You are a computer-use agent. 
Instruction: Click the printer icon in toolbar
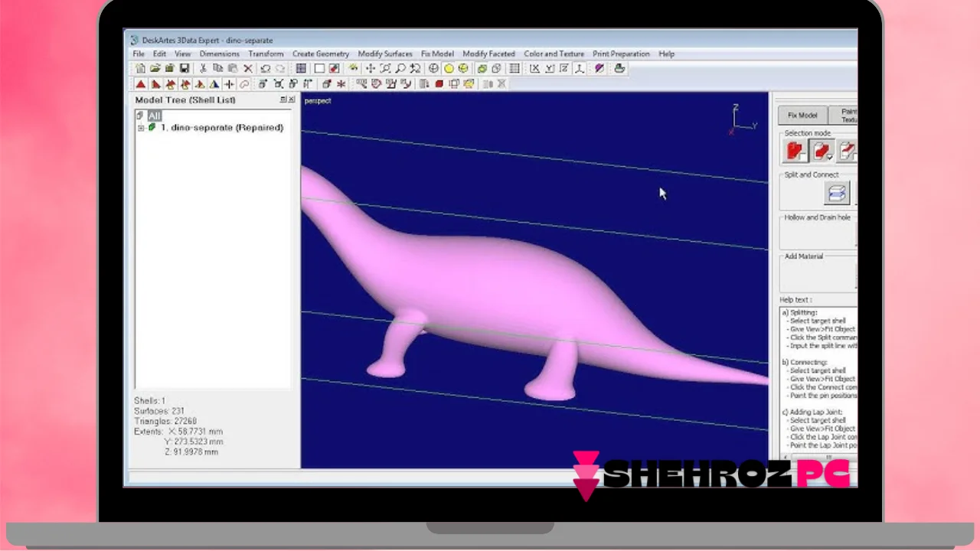pyautogui.click(x=619, y=69)
